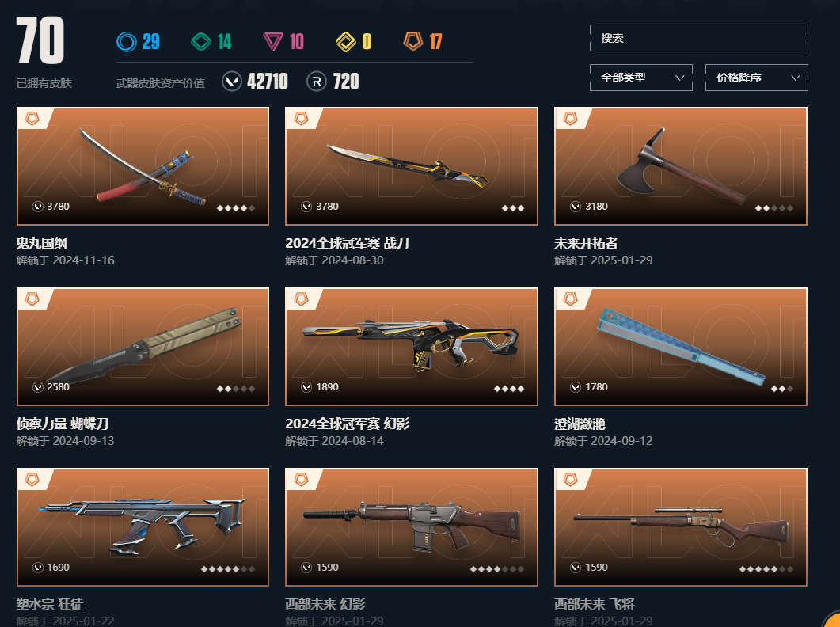840x627 pixels.
Task: Click the 西部未来 飞将 skin name
Action: pos(594,604)
